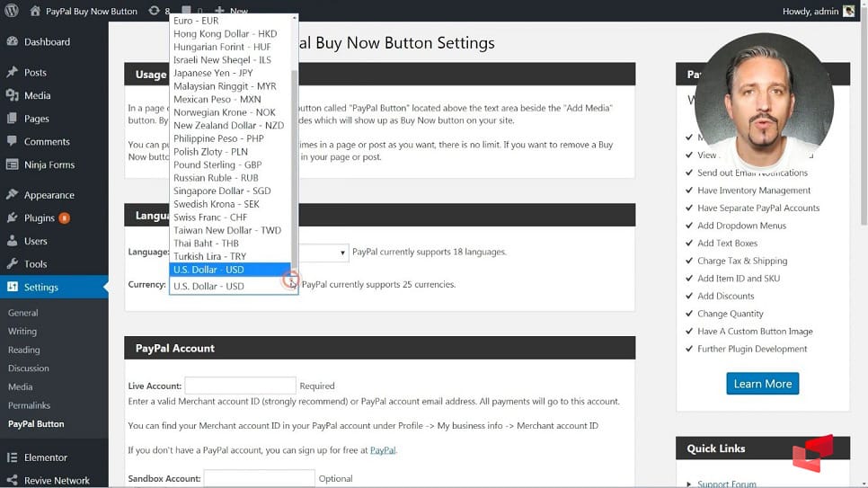Click the Comments bubble icon

tap(12, 141)
